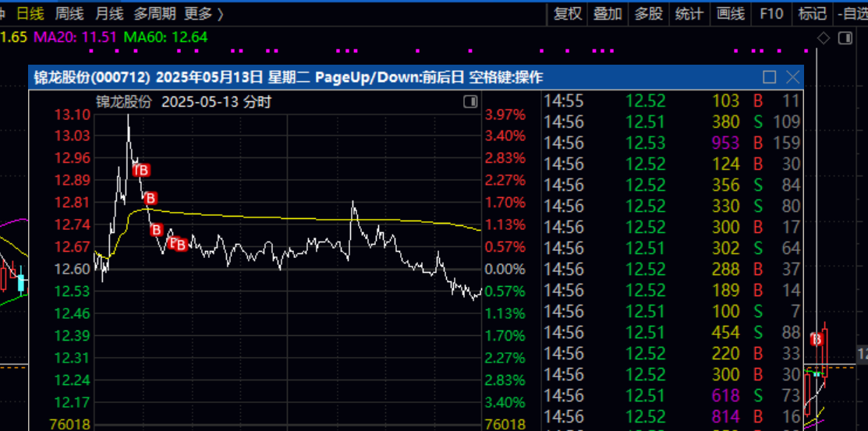The height and width of the screenshot is (431, 868).
Task: Open the 多股 multi-stock view
Action: click(648, 14)
